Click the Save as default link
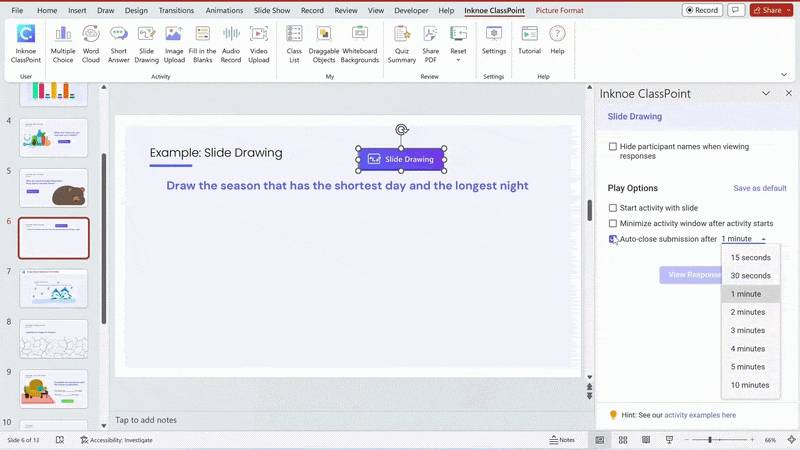800x450 pixels. click(x=760, y=188)
